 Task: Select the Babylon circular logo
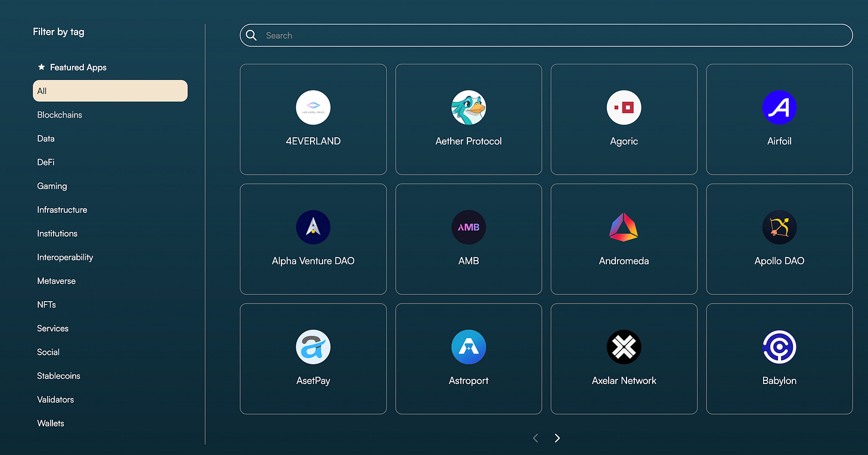click(779, 347)
